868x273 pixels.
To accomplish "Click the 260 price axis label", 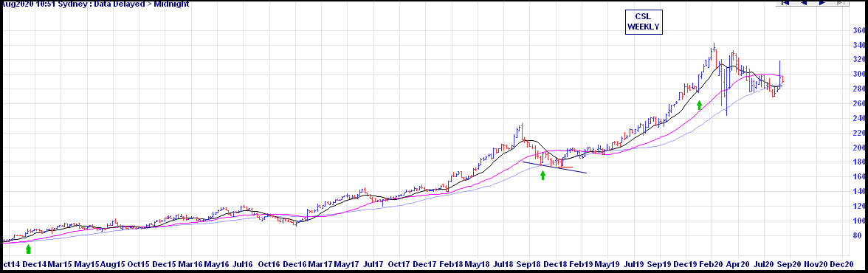I will tap(858, 103).
